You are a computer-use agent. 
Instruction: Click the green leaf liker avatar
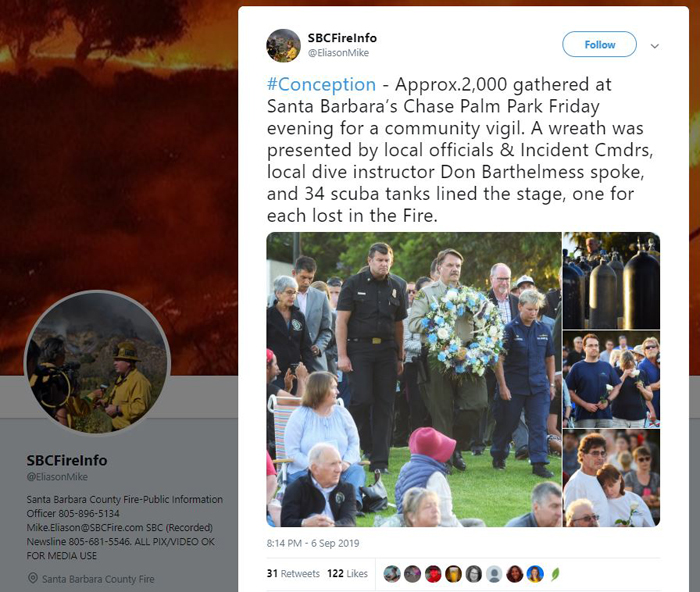point(555,574)
